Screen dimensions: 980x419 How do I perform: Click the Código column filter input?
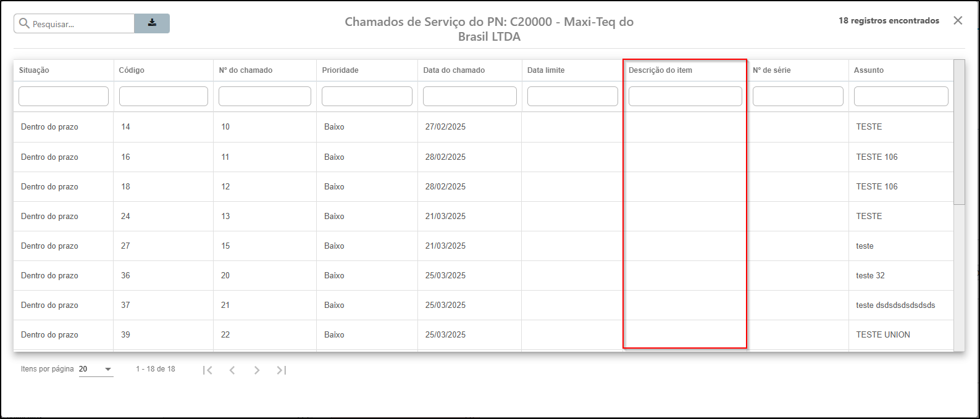(x=164, y=96)
